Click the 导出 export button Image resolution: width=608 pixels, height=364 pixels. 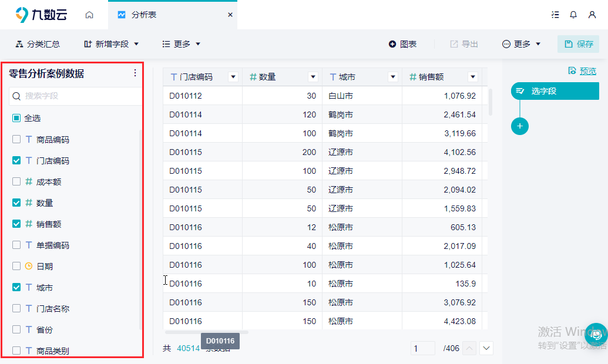pos(463,44)
